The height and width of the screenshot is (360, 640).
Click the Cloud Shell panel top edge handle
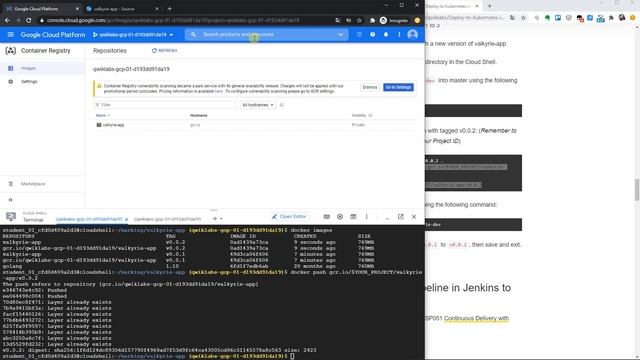pyautogui.click(x=213, y=210)
